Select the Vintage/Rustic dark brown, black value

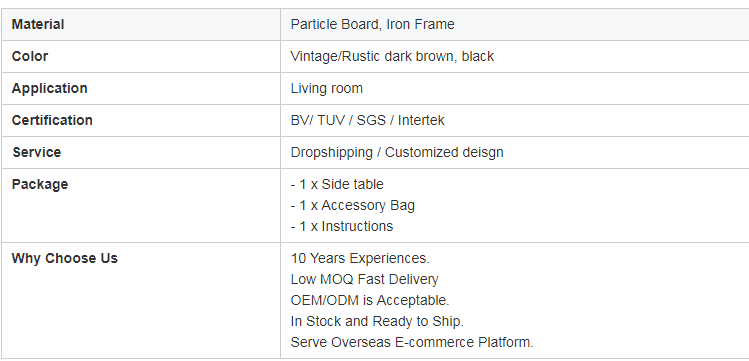click(392, 56)
